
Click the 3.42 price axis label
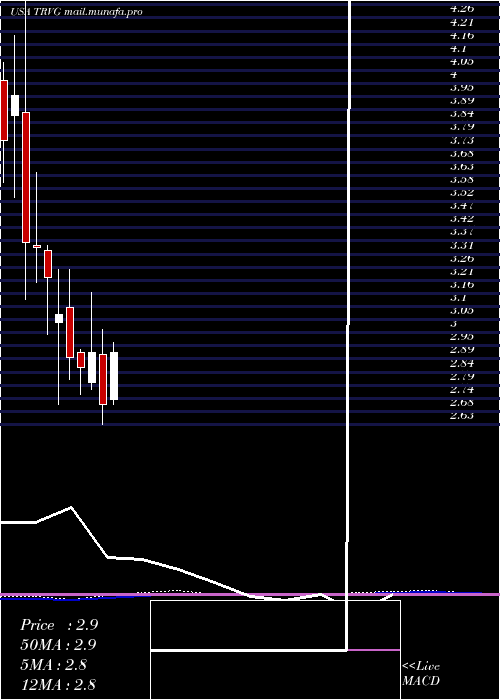[462, 219]
